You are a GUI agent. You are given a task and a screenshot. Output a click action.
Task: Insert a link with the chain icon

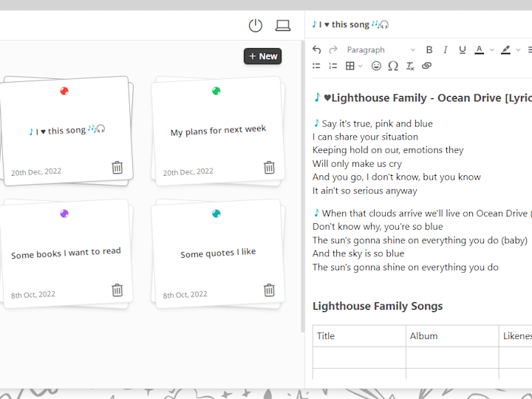point(426,66)
